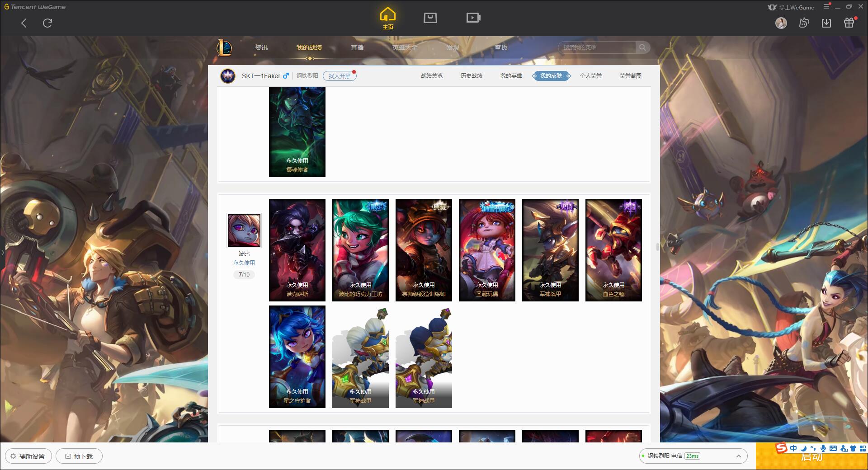Image resolution: width=868 pixels, height=470 pixels.
Task: Open the 宗师级锻造训练师 skin card
Action: pyautogui.click(x=424, y=250)
